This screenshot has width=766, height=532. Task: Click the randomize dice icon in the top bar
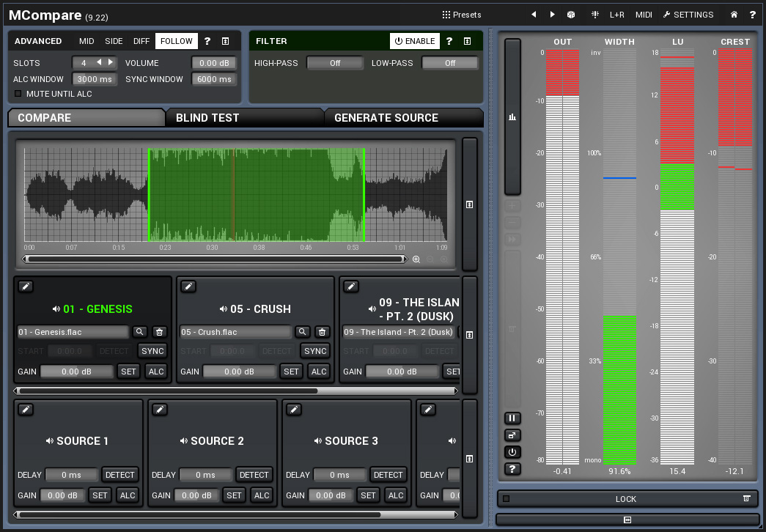571,15
